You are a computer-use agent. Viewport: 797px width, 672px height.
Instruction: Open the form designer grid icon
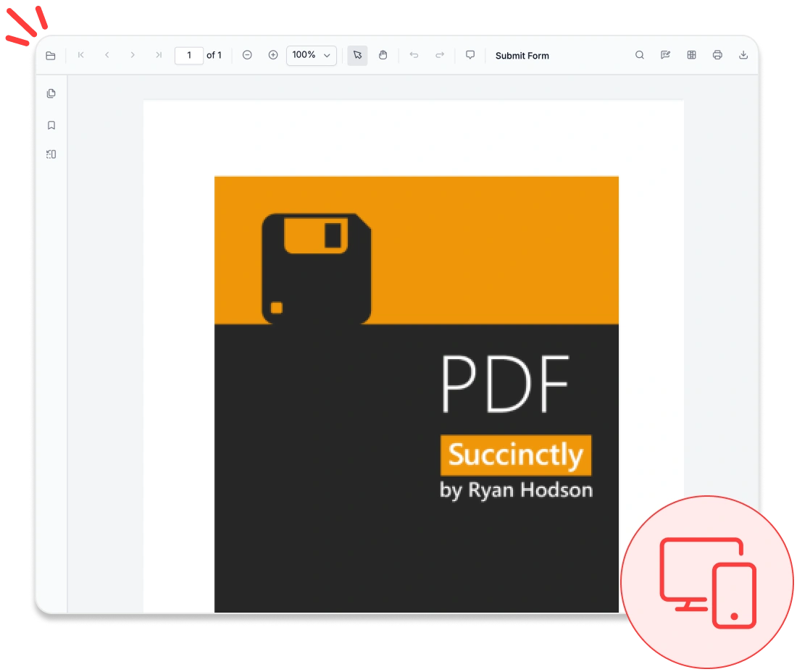click(691, 55)
